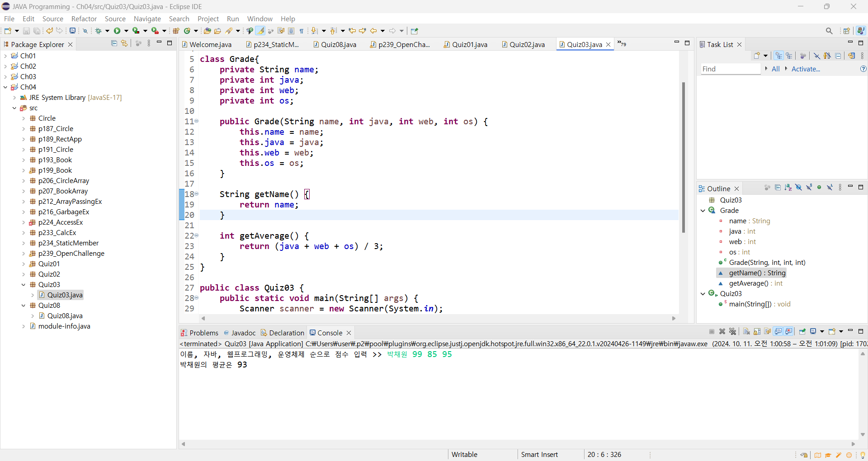Expand the Ch01 project
868x461 pixels.
(5, 56)
